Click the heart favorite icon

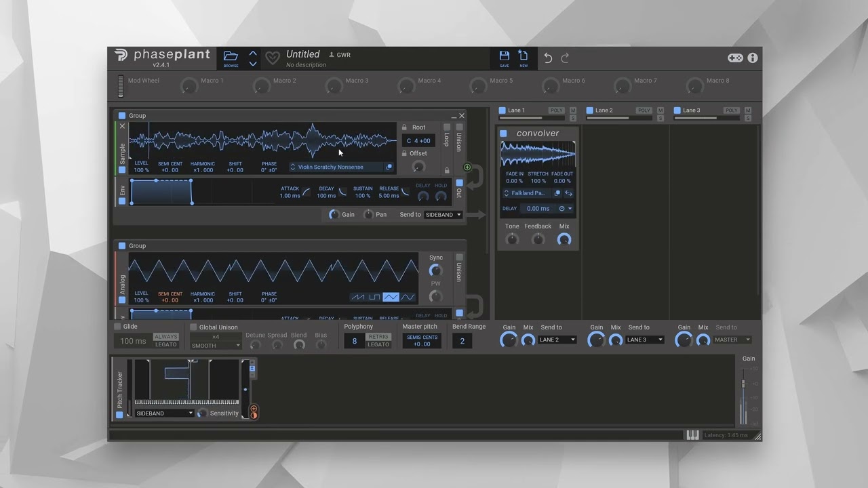coord(272,58)
